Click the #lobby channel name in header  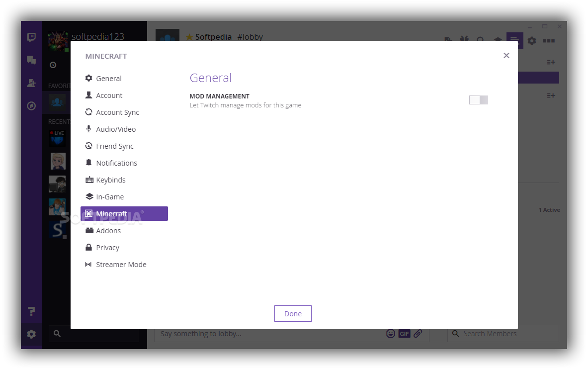pos(250,37)
